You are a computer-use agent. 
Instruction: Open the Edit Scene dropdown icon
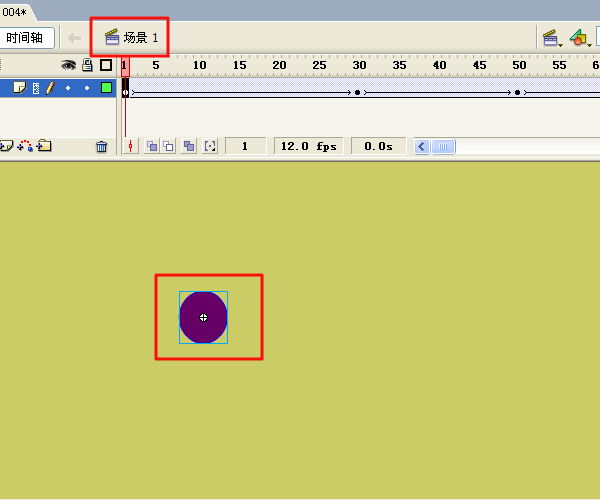coord(552,38)
